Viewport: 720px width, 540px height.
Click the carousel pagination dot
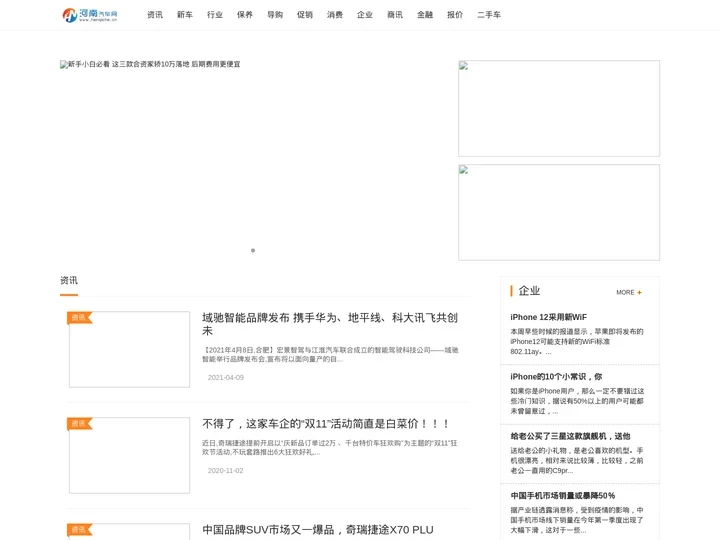(253, 250)
